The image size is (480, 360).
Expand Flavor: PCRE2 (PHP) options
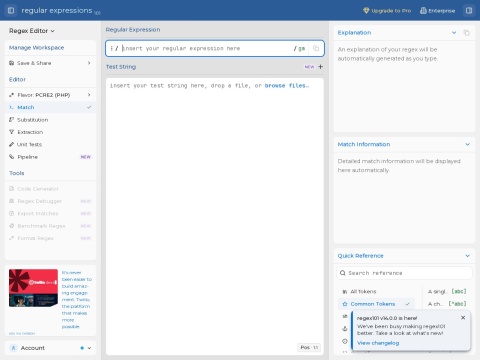point(50,95)
